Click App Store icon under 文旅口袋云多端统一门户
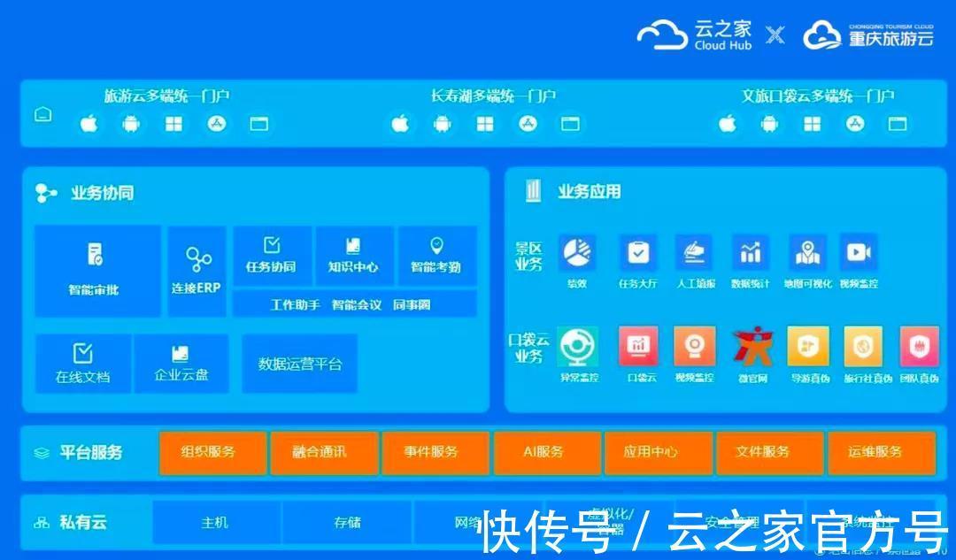This screenshot has width=956, height=560. tap(855, 124)
